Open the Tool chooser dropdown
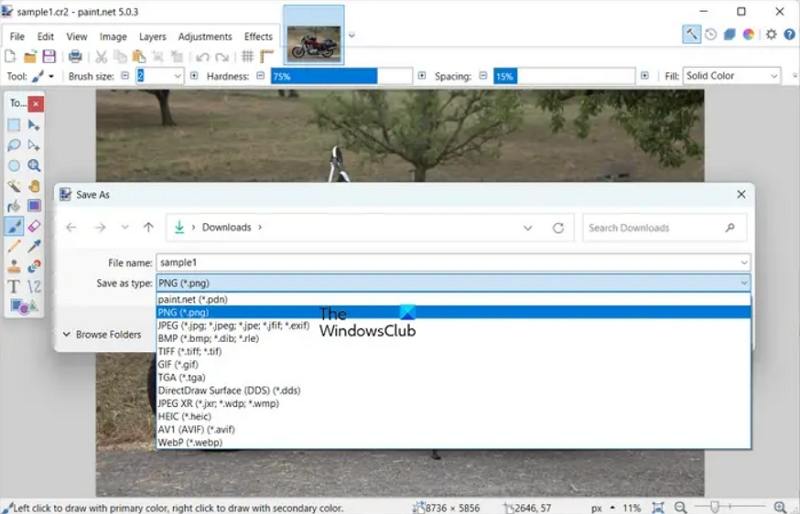 [x=43, y=76]
